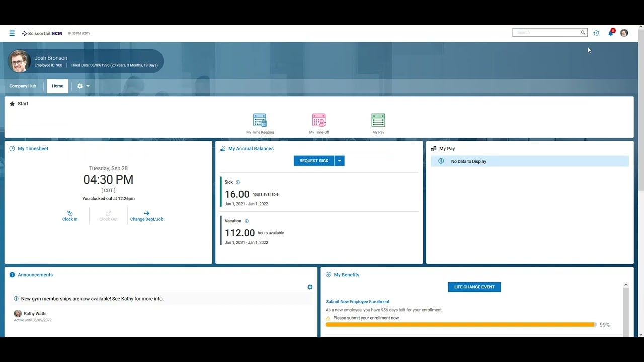Open the clock icon next to search
This screenshot has width=644, height=362.
coord(596,33)
